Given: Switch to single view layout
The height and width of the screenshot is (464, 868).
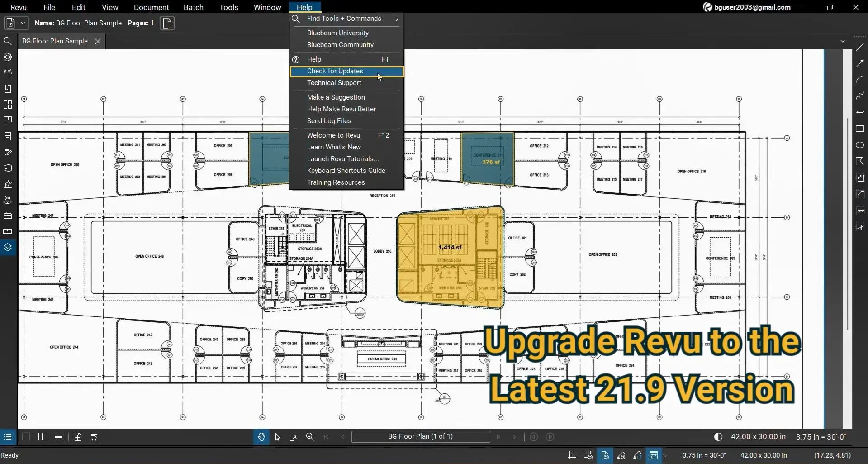Looking at the screenshot, I should point(26,437).
